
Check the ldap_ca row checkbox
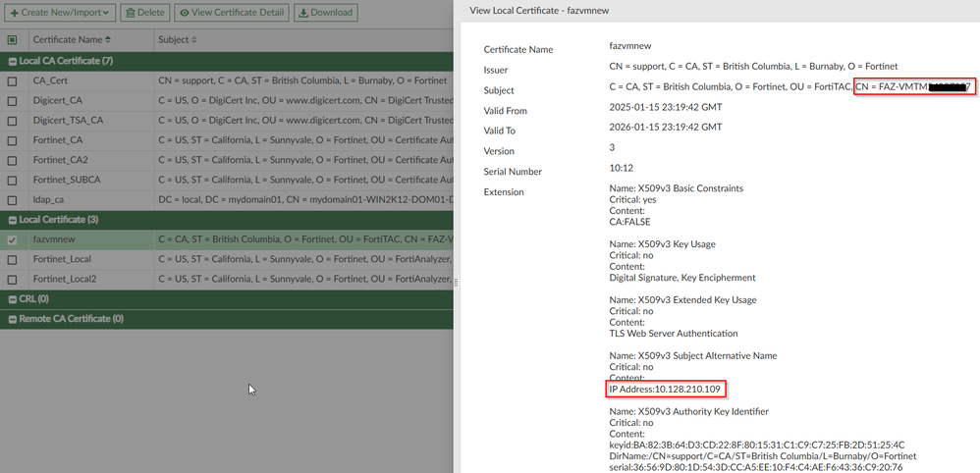coord(12,200)
